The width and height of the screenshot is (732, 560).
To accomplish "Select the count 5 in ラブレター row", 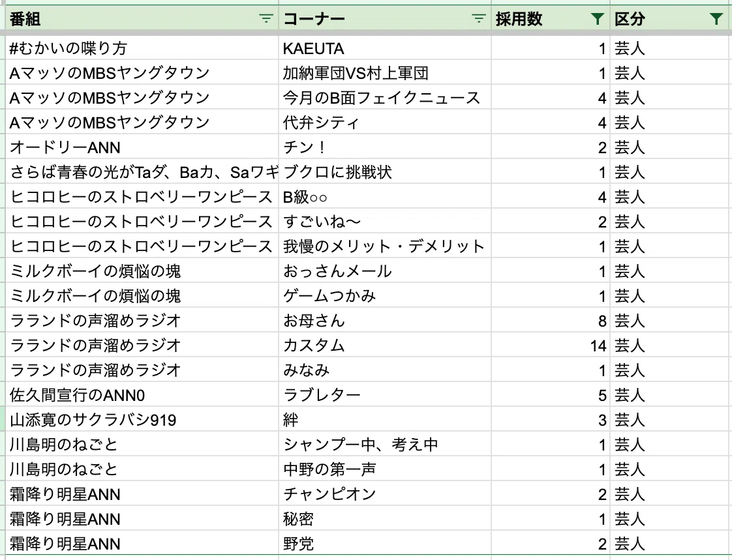I will [x=551, y=395].
